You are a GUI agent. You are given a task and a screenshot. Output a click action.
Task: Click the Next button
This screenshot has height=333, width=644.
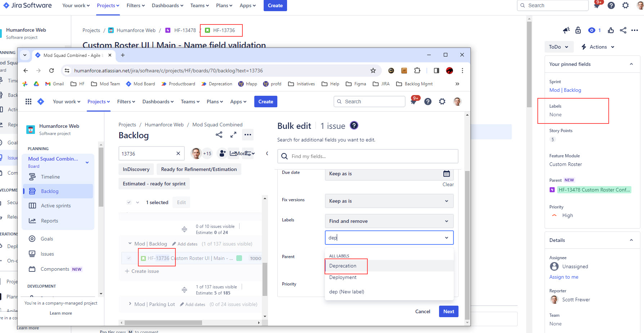tap(448, 311)
